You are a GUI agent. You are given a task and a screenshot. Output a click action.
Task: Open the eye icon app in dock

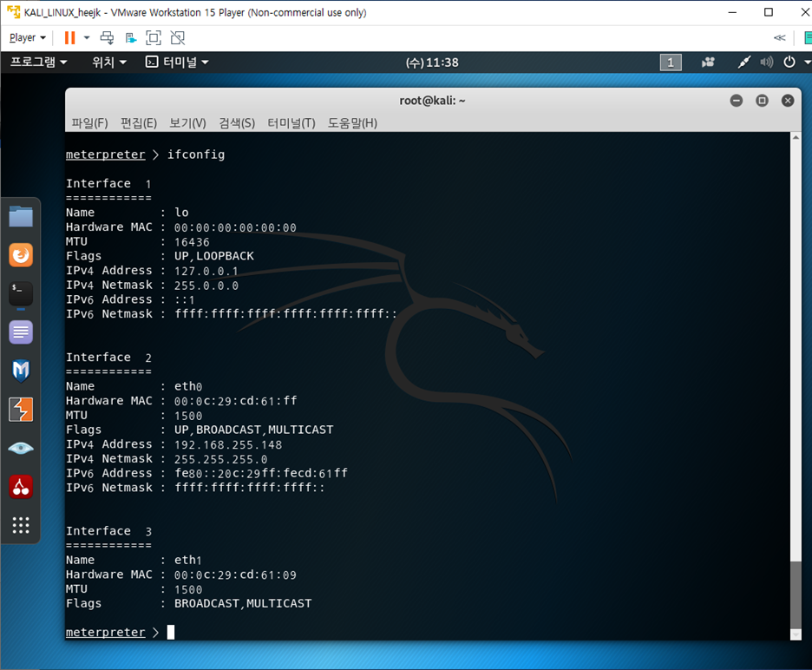point(21,448)
